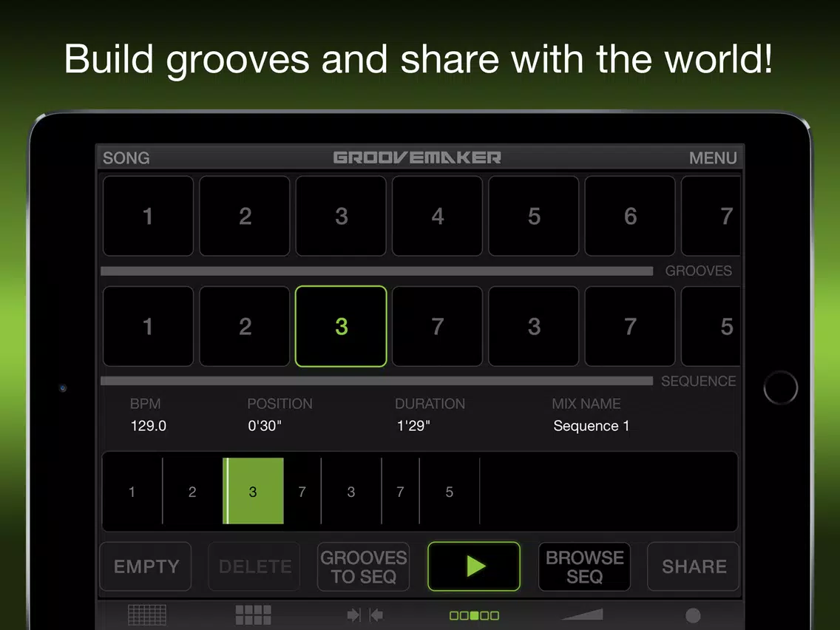The height and width of the screenshot is (630, 840).
Task: Click the DELETE button
Action: coord(255,566)
